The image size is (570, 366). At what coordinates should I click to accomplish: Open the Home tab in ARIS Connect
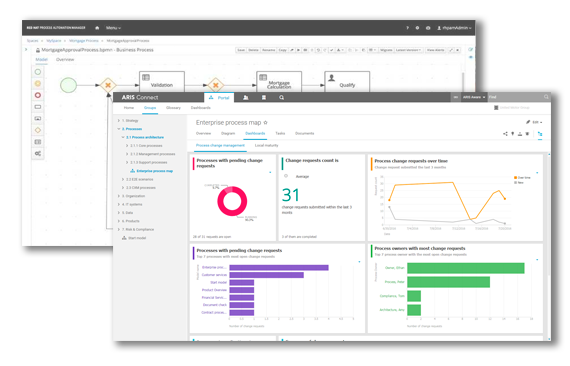(x=129, y=108)
